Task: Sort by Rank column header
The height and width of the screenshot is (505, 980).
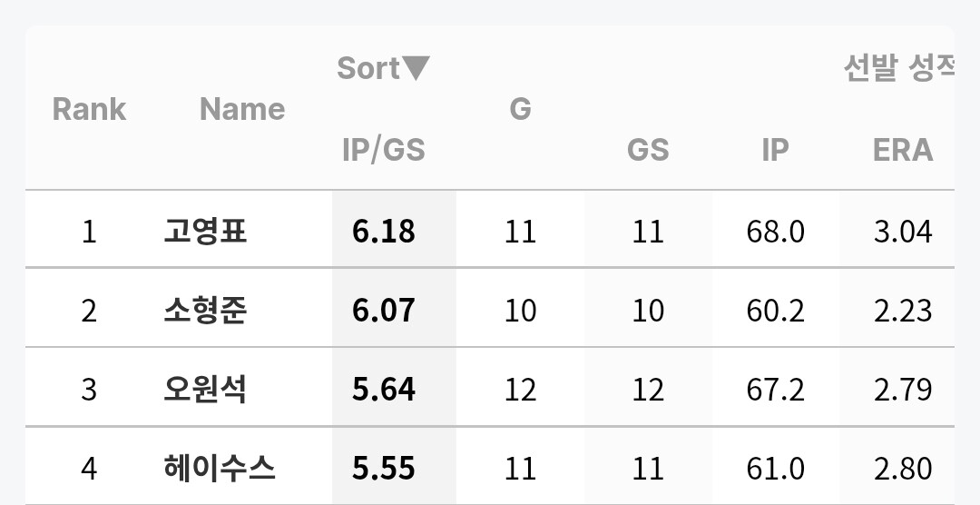Action: (x=89, y=109)
